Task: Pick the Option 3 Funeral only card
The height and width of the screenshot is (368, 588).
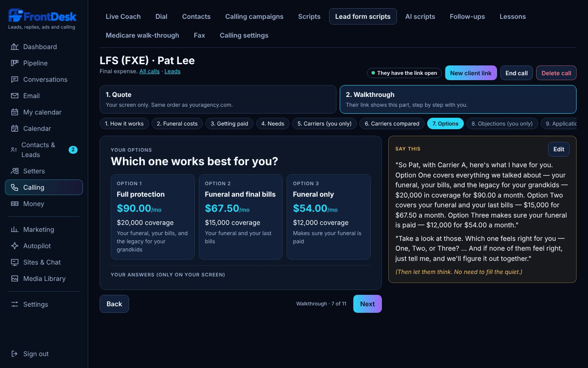Action: pyautogui.click(x=329, y=217)
